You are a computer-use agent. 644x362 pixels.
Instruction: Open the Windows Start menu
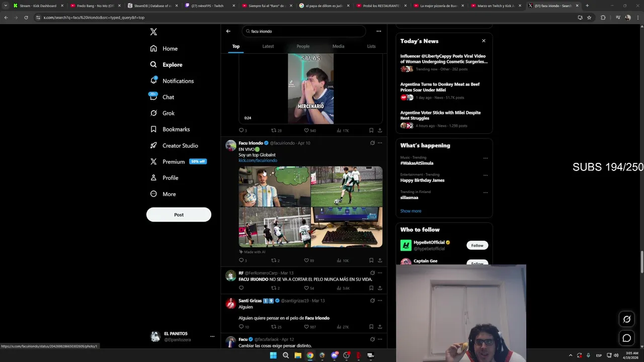pyautogui.click(x=273, y=355)
